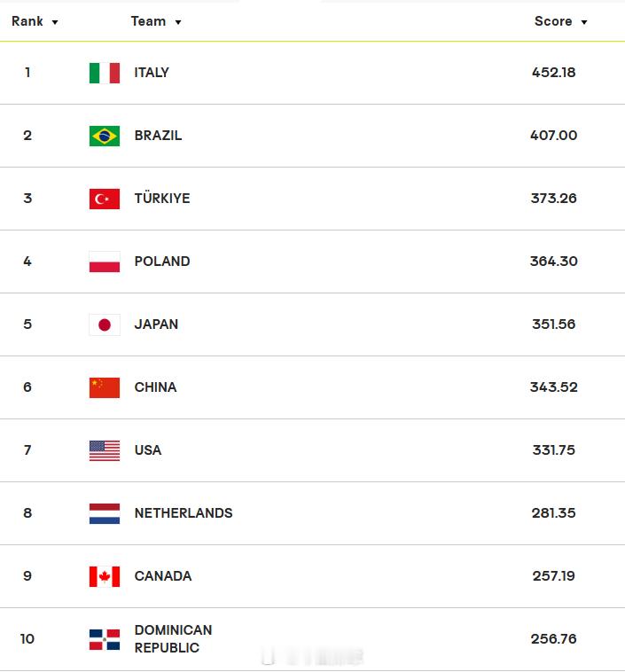Screen dimensions: 625x672
Task: Click China's score 343.52
Action: pyautogui.click(x=553, y=387)
